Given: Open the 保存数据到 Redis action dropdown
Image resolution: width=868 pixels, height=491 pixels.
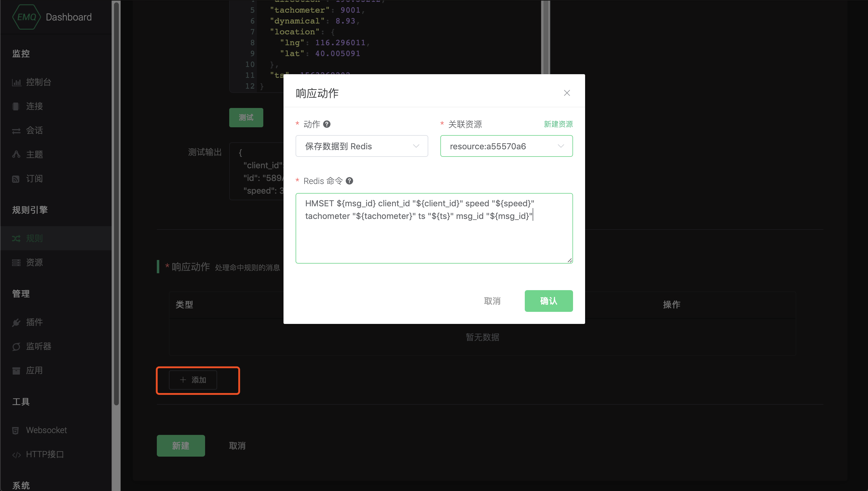Looking at the screenshot, I should (x=361, y=146).
